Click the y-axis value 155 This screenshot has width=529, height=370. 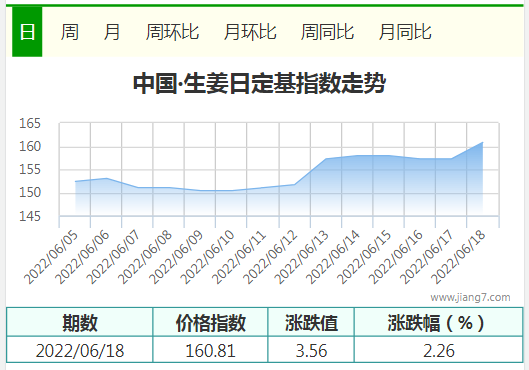coord(30,169)
